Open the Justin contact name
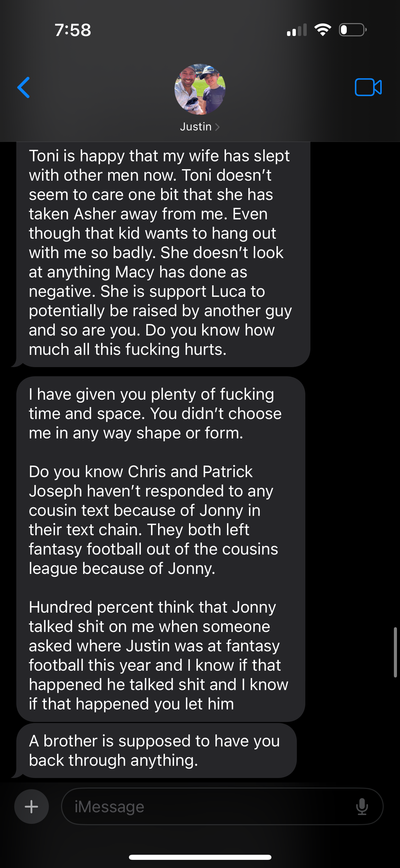 [196, 127]
